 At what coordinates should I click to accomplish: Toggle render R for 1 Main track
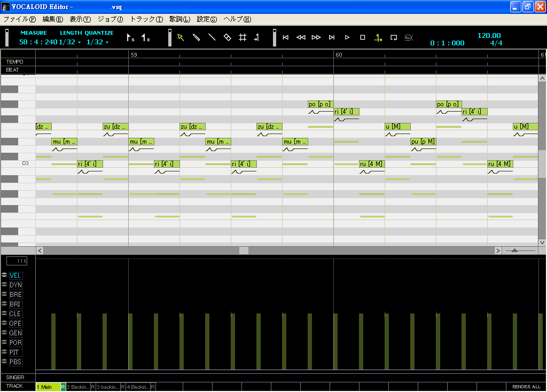[63, 387]
